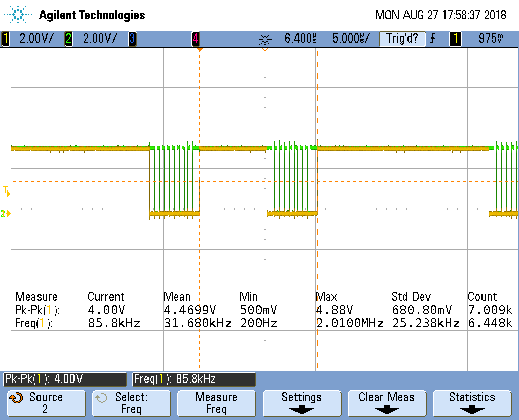519x420 pixels.
Task: Switch measurement type with Measure Freq softkey
Action: click(216, 403)
